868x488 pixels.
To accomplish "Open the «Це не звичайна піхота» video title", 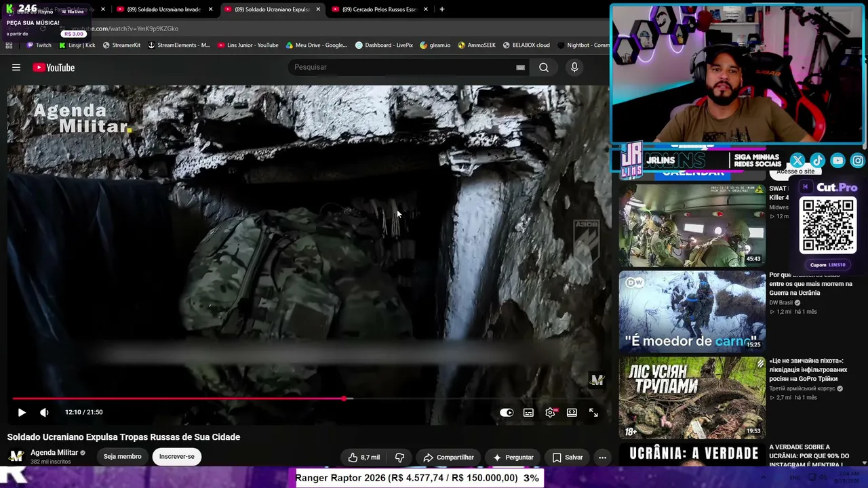I will tap(808, 370).
